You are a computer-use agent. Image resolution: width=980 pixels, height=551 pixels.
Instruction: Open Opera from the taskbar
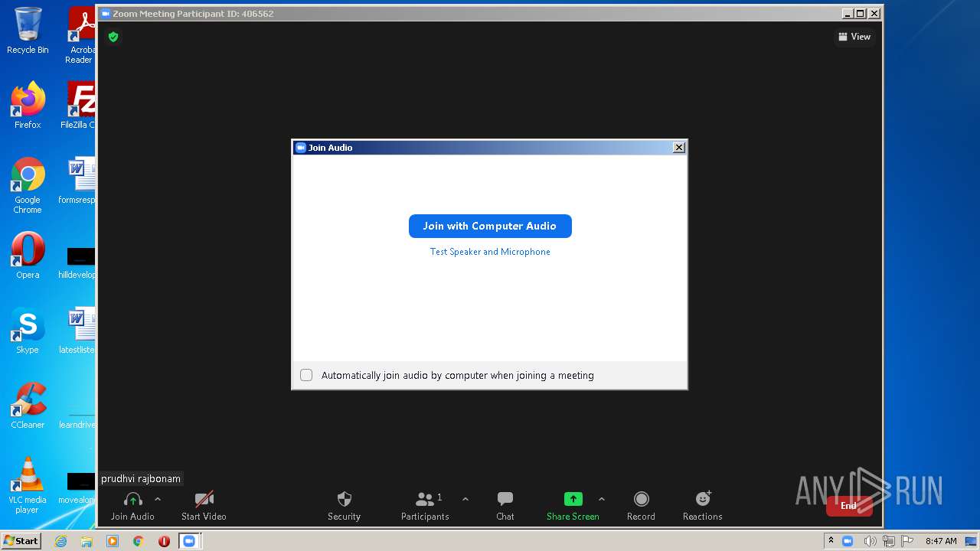coord(164,541)
